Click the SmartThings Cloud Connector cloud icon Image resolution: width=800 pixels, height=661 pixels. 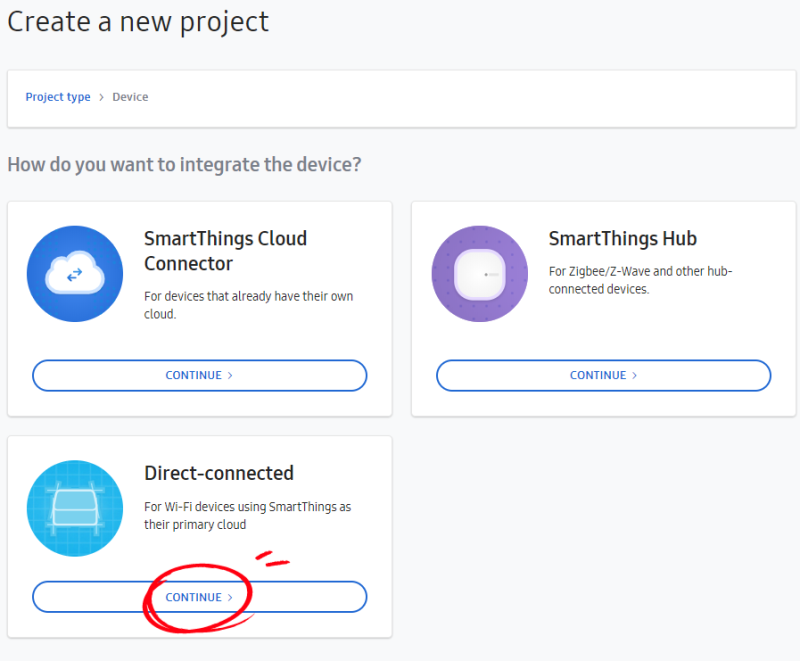point(74,273)
